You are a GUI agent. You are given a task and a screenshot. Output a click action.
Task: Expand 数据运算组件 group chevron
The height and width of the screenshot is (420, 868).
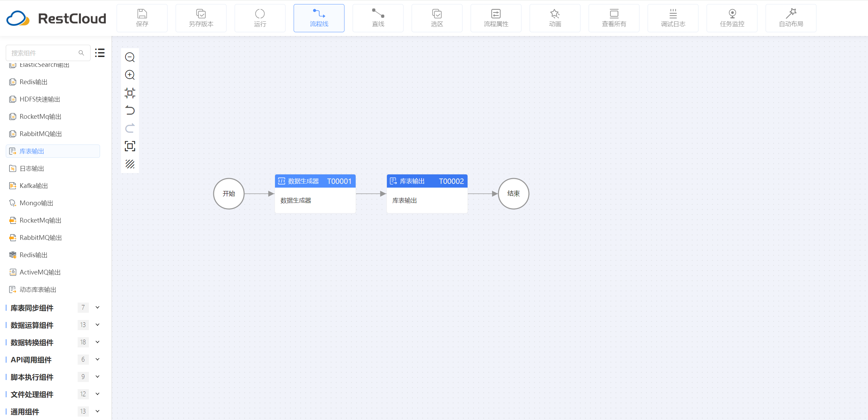coord(98,325)
